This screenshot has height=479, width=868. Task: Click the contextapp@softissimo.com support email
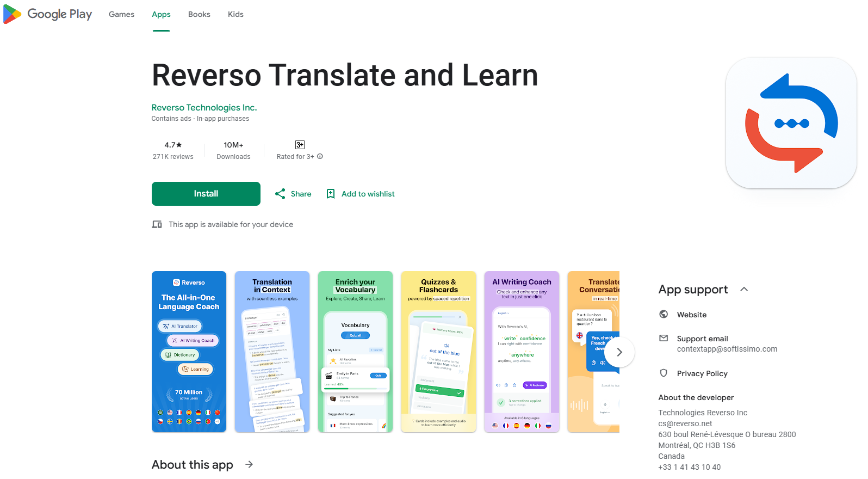point(727,349)
